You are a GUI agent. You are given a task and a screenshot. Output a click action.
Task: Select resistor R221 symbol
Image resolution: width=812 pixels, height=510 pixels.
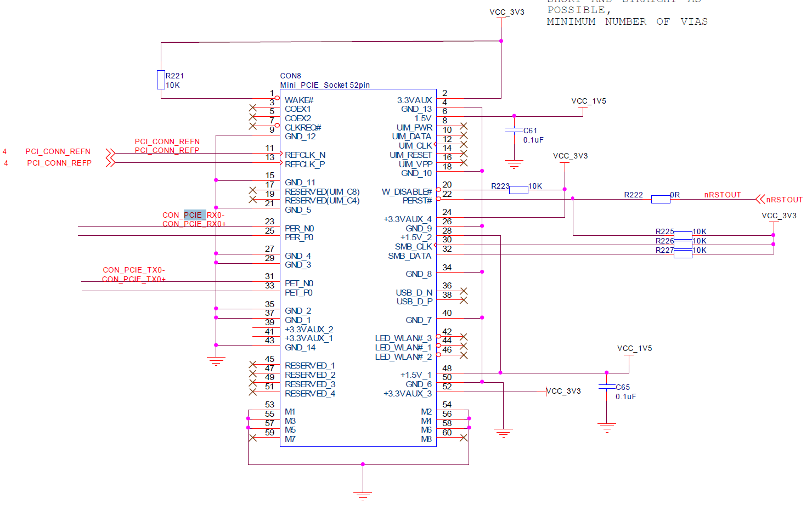tap(161, 80)
